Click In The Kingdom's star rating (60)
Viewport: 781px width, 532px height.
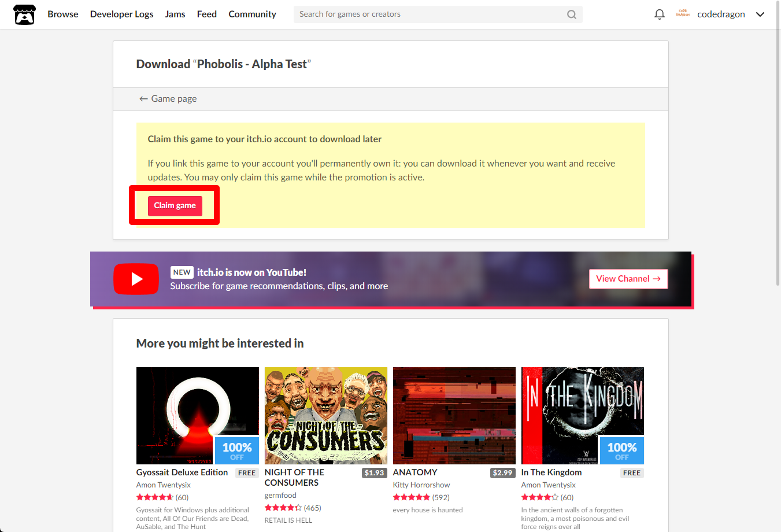coord(547,497)
